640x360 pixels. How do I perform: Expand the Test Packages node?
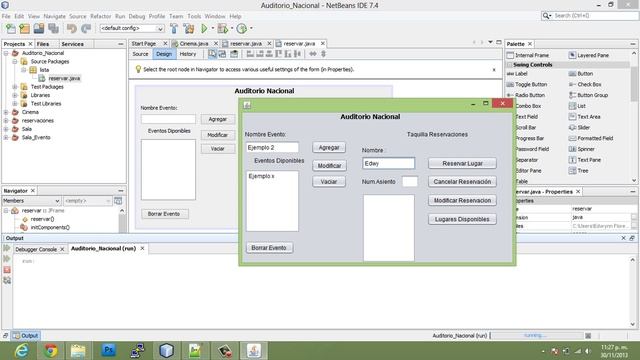pyautogui.click(x=15, y=87)
